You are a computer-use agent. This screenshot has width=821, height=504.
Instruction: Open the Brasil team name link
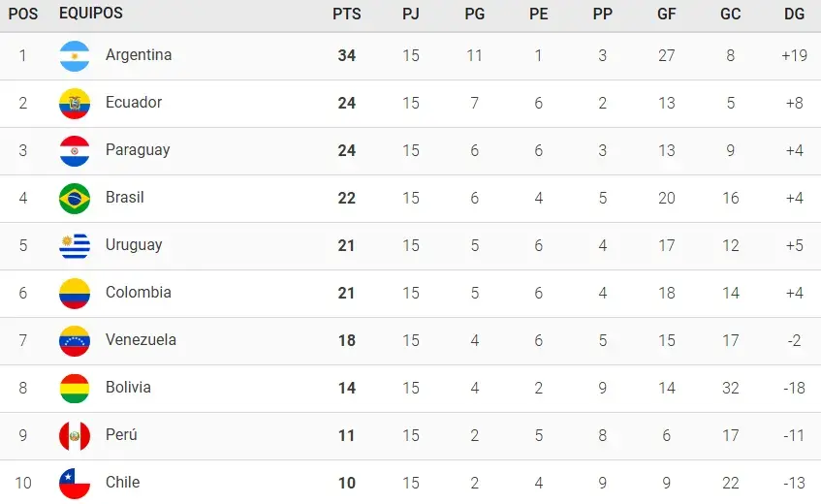125,198
